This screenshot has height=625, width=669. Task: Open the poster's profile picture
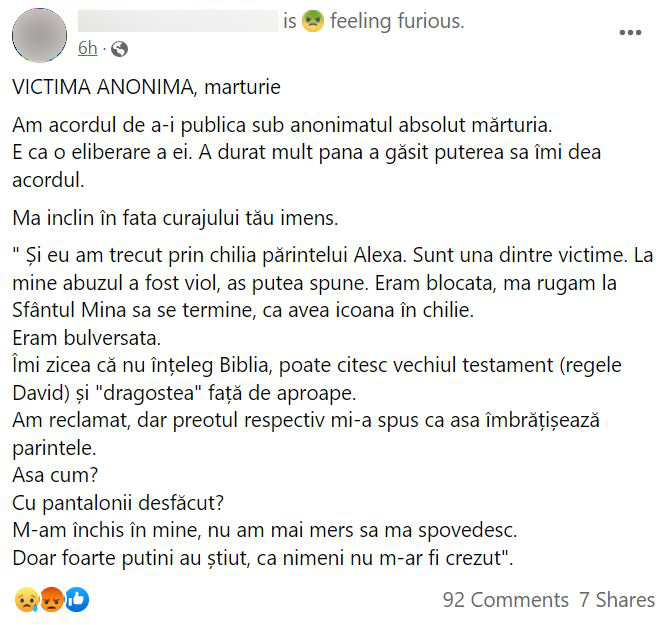click(x=40, y=34)
